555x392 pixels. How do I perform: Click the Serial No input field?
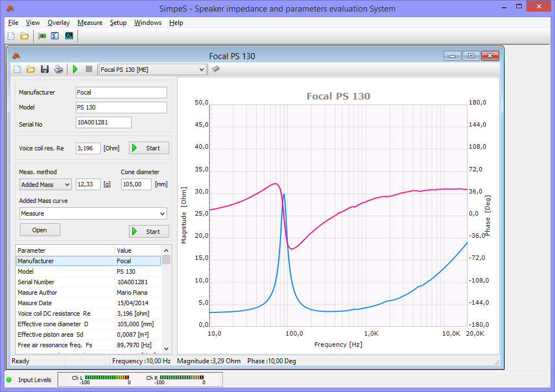click(x=103, y=122)
